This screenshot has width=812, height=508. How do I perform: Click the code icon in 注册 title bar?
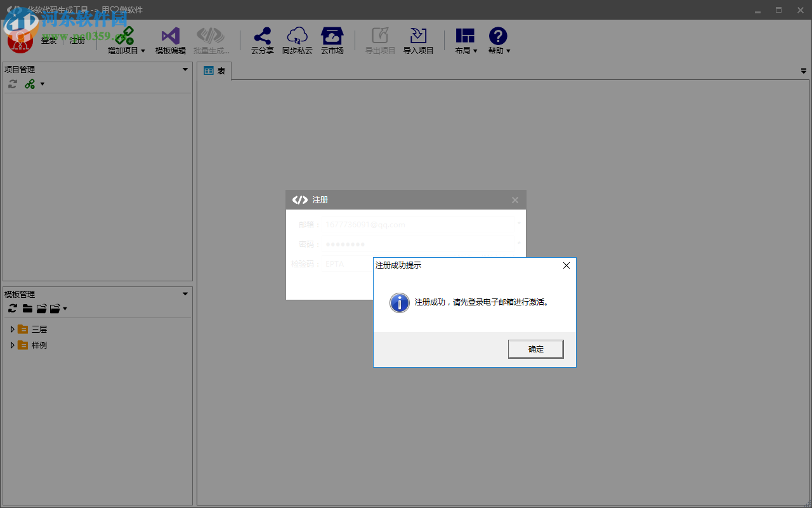[x=299, y=200]
